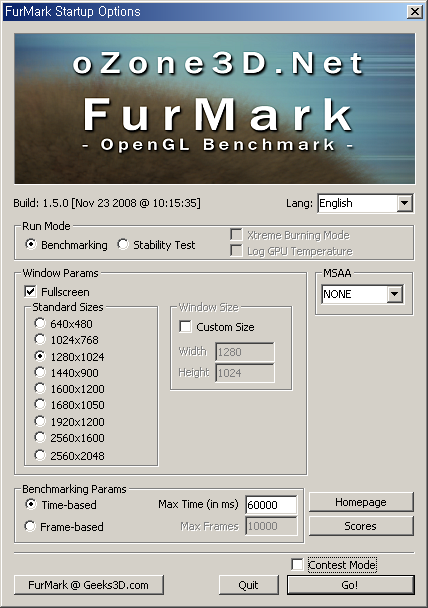Start the benchmark with Go! button
The width and height of the screenshot is (428, 608).
[350, 585]
